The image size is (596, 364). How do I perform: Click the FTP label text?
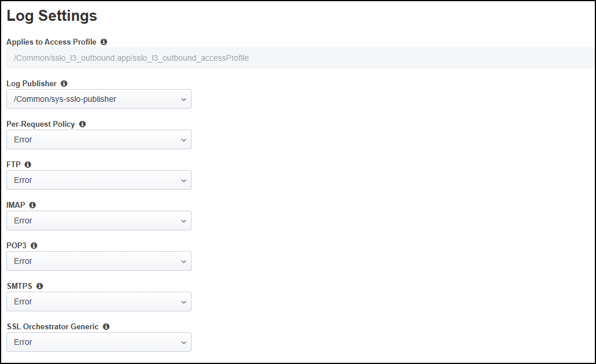click(13, 164)
